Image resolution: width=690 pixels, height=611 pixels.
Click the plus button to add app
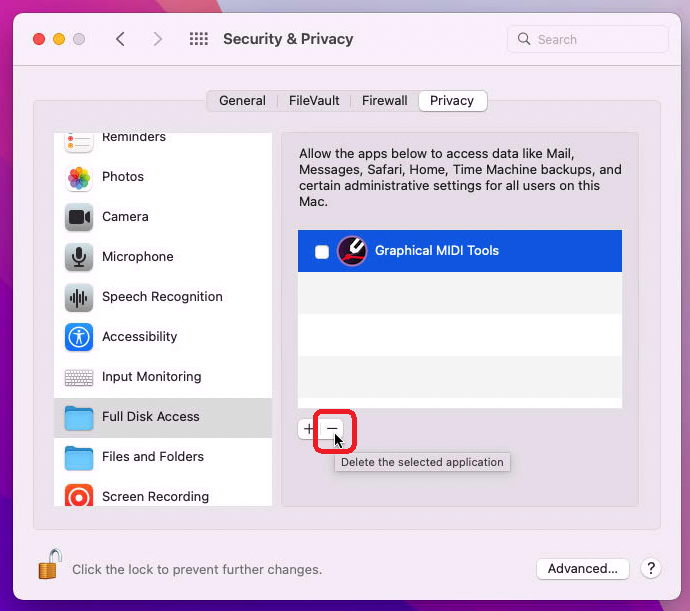308,429
